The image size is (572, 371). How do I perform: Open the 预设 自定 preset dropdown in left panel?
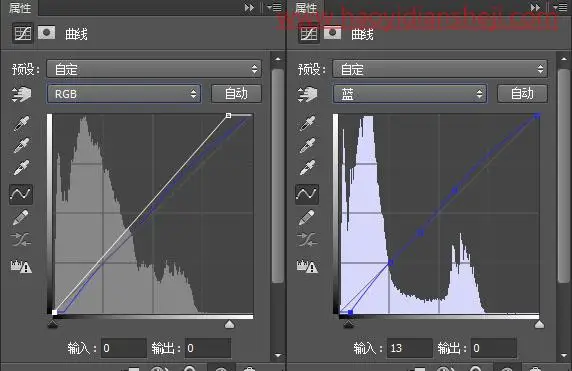pos(154,69)
